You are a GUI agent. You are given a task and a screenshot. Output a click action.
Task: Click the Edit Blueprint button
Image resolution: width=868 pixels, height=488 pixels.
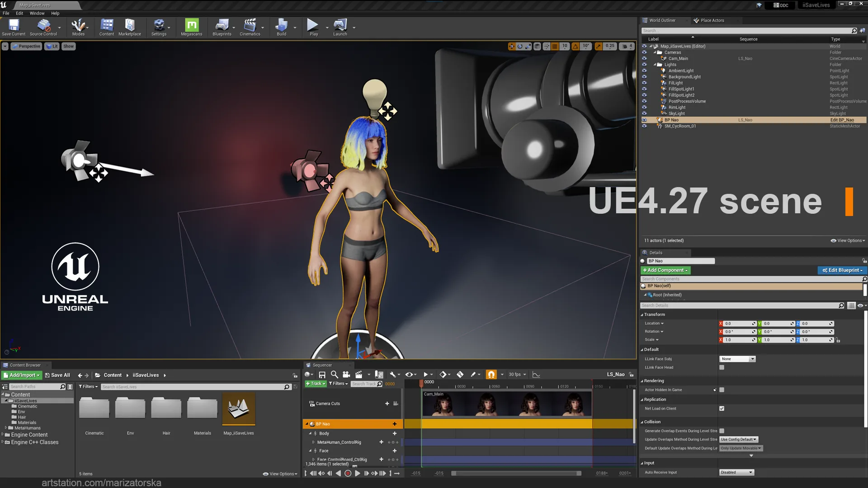[x=842, y=270]
